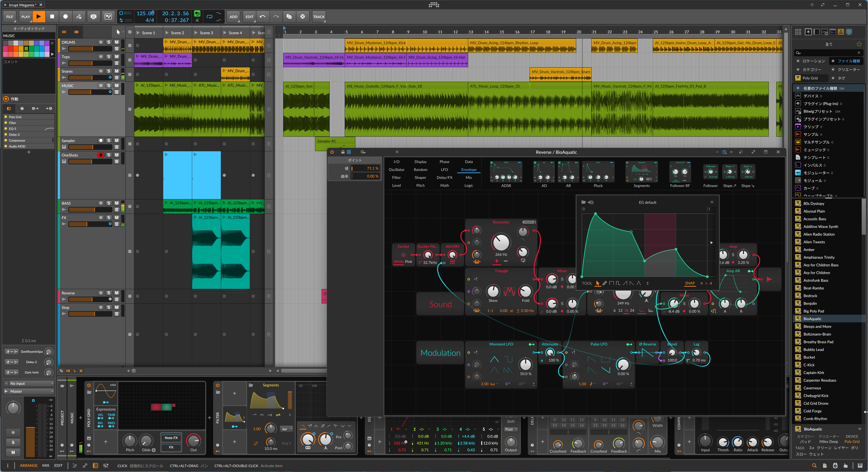Click the delete X circle icon
Screen dimensions: 868x472
(303, 17)
